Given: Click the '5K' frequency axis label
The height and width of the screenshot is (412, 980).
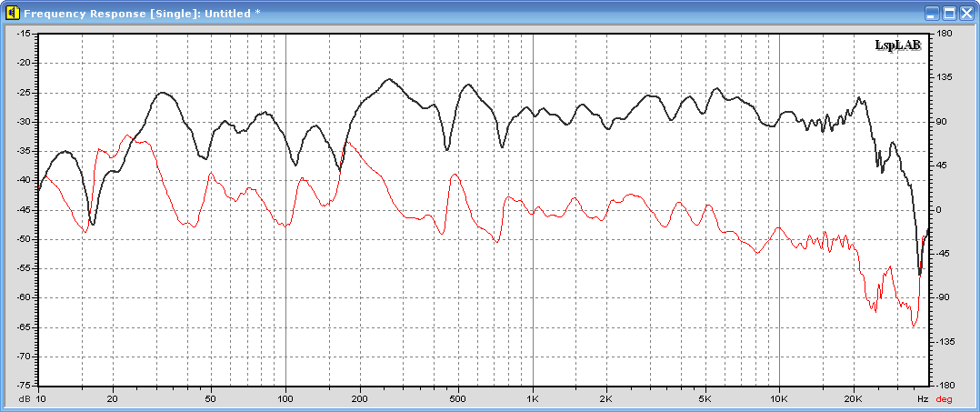Looking at the screenshot, I should point(705,398).
